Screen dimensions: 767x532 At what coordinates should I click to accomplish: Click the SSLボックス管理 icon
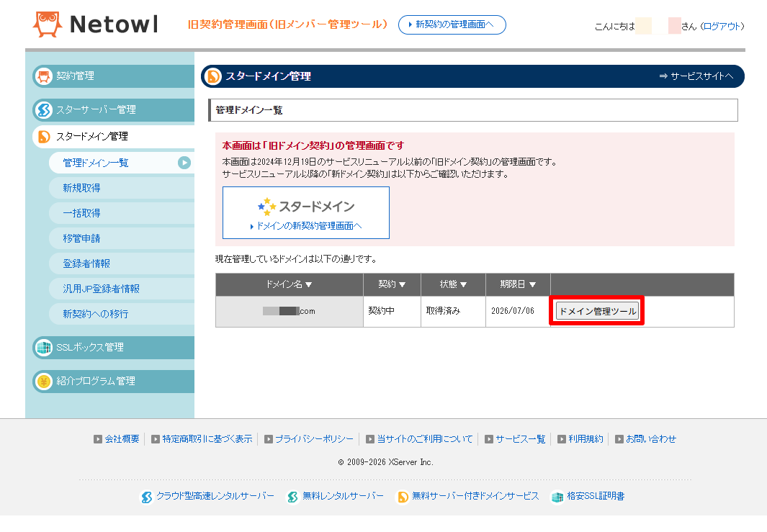pos(44,347)
